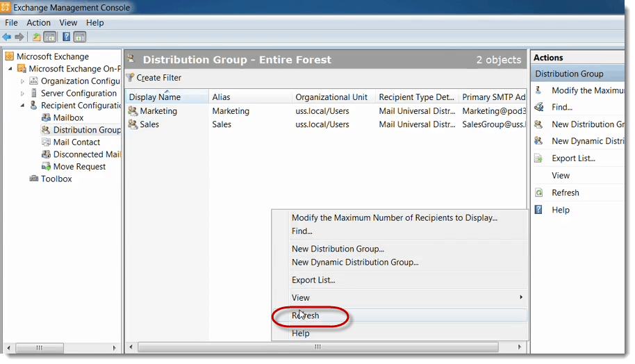Click the Marketing@pod3 SMTP address cell

pos(494,111)
